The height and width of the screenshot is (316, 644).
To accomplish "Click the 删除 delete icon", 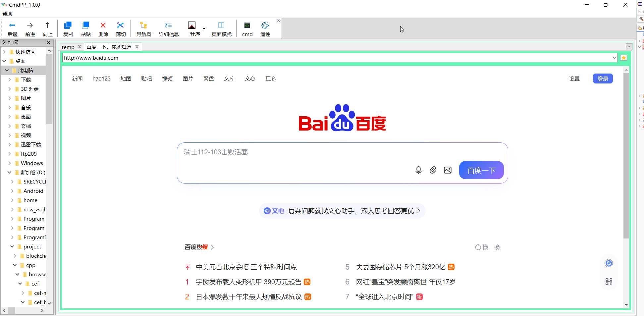I will pos(103,26).
